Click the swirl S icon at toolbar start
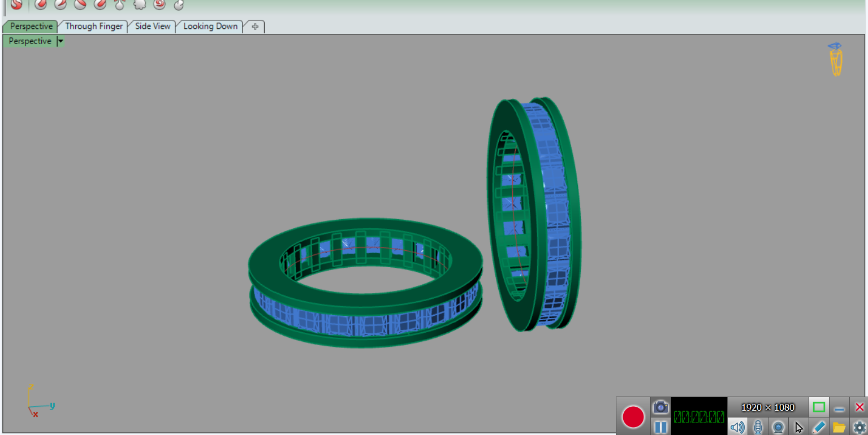This screenshot has height=435, width=868. coord(16,5)
